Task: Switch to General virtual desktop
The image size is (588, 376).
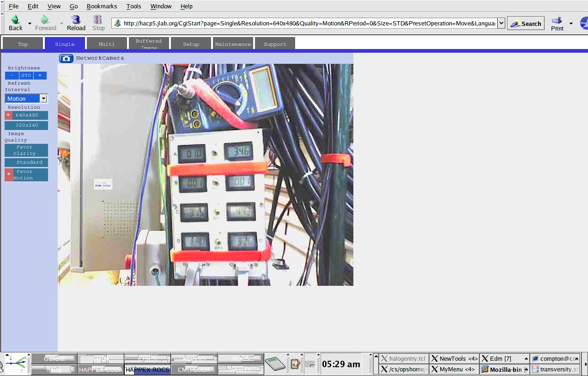Action: coord(55,358)
